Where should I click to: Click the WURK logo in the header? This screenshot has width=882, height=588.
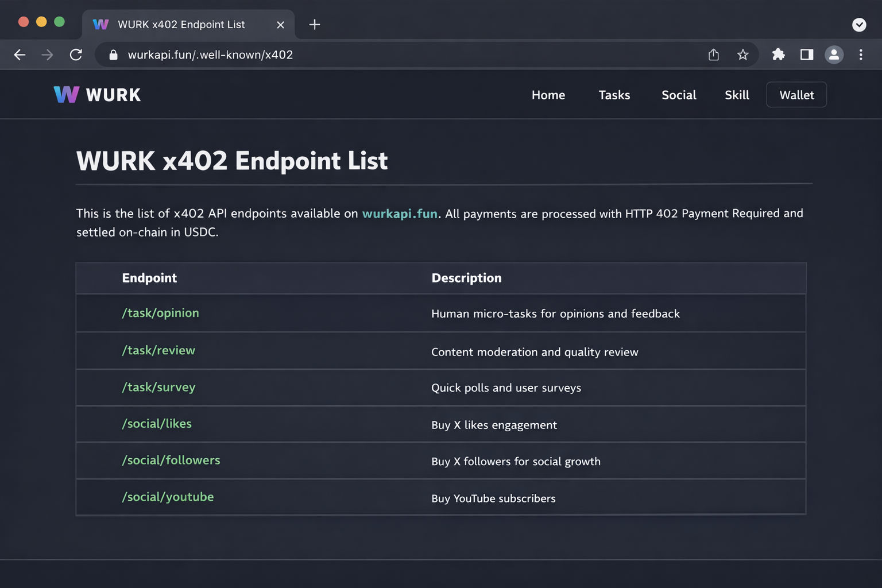pos(97,95)
